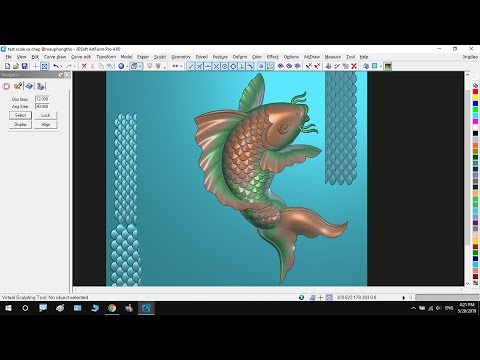
Task: Click the Open file folder icon
Action: click(x=16, y=66)
